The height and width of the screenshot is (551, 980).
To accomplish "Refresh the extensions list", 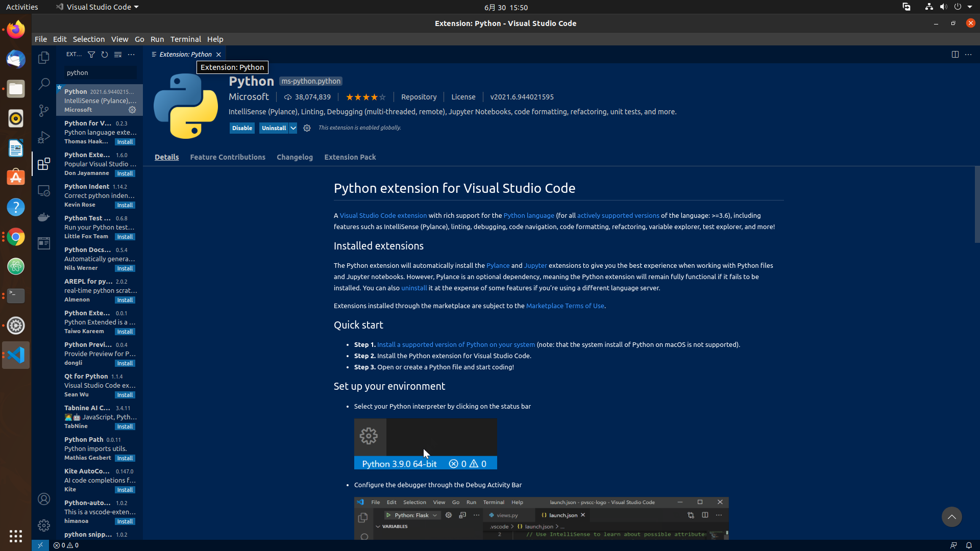I will [x=105, y=55].
